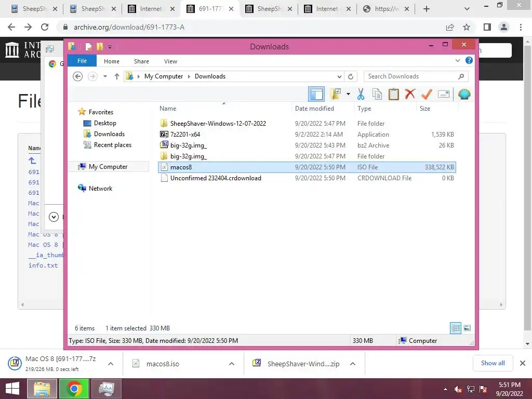This screenshot has width=532, height=399.
Task: Click the Properties quick access toolbar icon
Action: coord(88,46)
